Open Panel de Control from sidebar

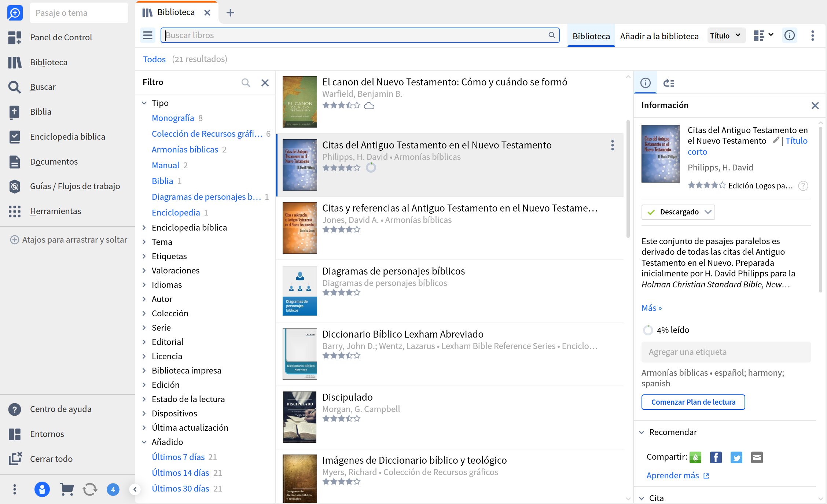click(x=61, y=37)
